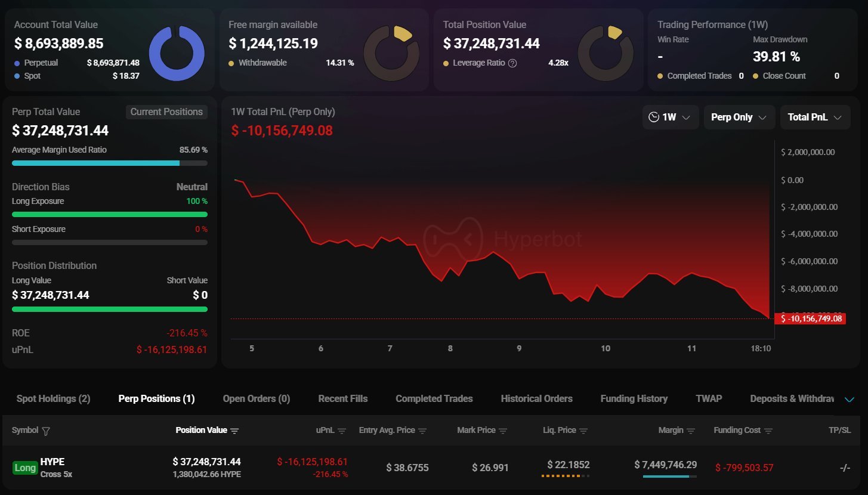
Task: Click the Max Drawdown value 39.81 %
Action: [777, 57]
